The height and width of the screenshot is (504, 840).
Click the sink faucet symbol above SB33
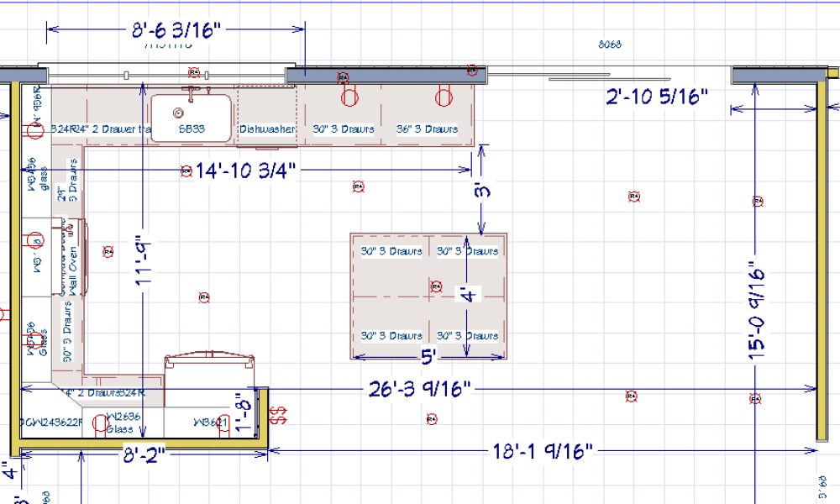tap(192, 91)
